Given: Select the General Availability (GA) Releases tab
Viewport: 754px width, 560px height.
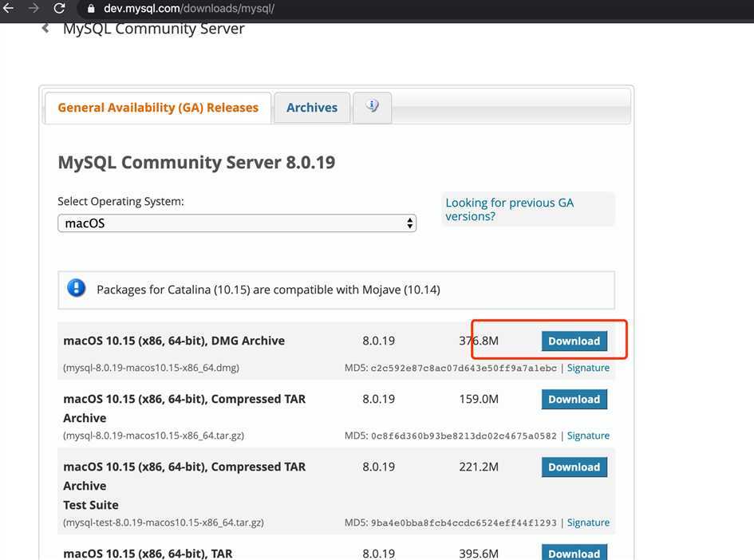Looking at the screenshot, I should [x=158, y=108].
